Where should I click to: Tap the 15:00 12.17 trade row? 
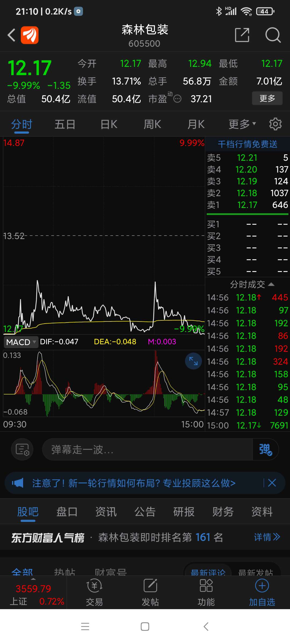point(247,425)
